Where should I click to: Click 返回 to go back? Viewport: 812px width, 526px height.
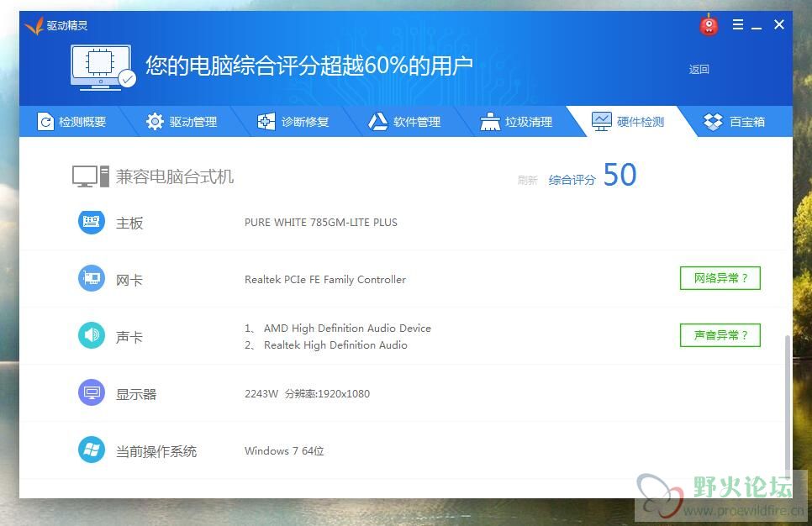pos(699,70)
